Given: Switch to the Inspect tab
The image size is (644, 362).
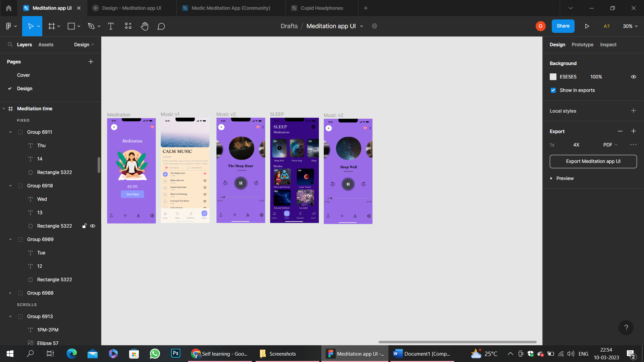Looking at the screenshot, I should pyautogui.click(x=608, y=45).
